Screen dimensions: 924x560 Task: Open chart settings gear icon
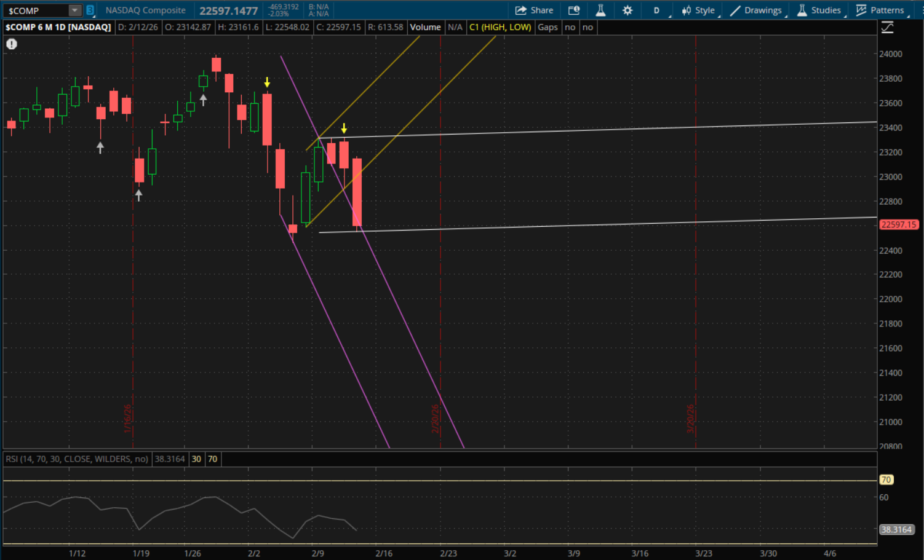[627, 10]
